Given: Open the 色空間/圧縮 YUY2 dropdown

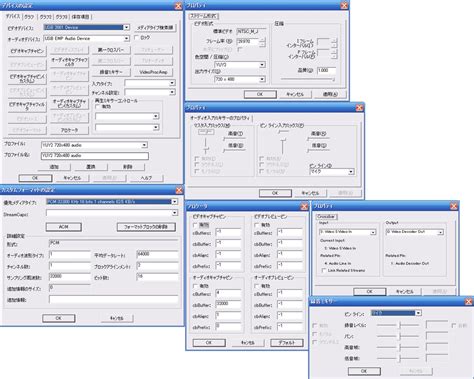Looking at the screenshot, I should click(262, 65).
